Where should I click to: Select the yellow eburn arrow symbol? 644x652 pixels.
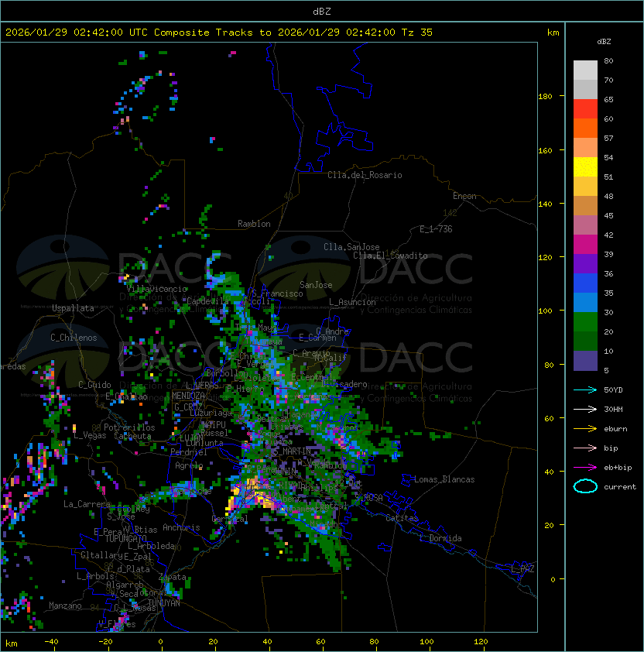(585, 429)
